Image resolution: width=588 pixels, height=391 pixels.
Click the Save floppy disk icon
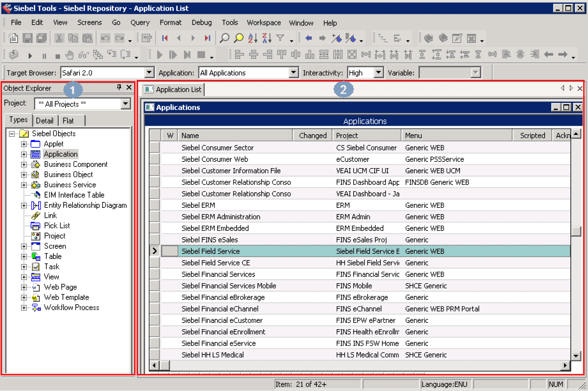[28, 38]
